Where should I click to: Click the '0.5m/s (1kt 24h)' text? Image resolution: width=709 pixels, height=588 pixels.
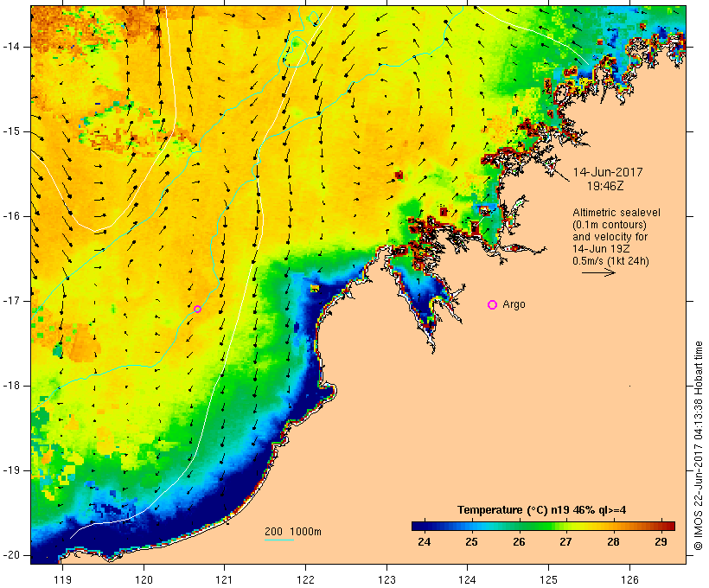coord(610,261)
